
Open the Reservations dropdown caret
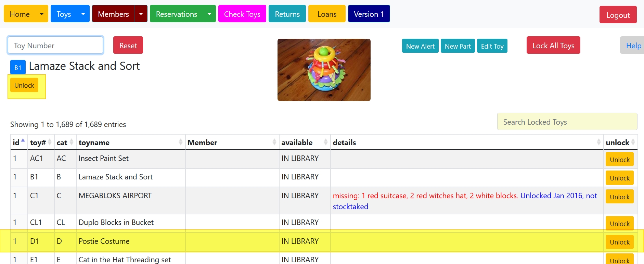(x=209, y=14)
